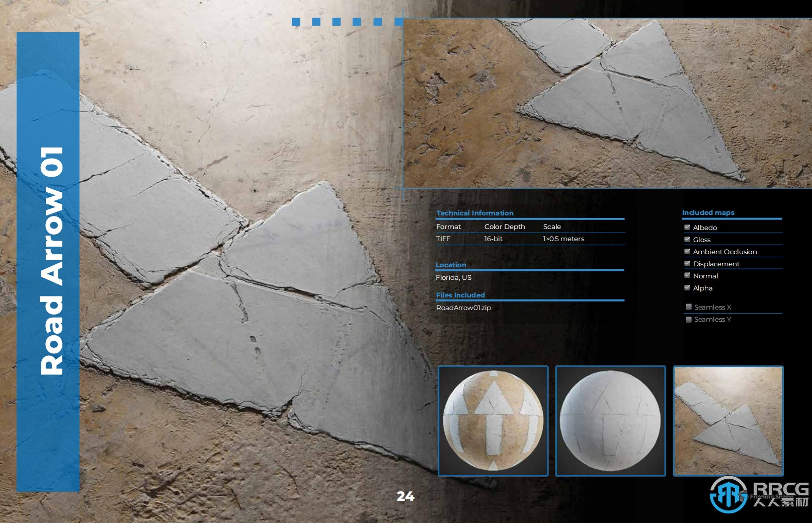Click the 1×0.5 meters scale value

(x=563, y=239)
